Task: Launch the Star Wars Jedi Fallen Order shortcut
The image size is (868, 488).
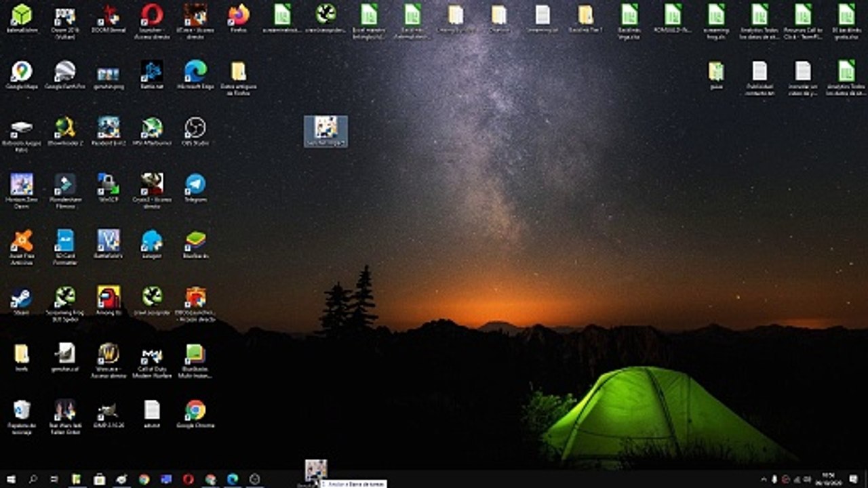Action: pyautogui.click(x=65, y=417)
